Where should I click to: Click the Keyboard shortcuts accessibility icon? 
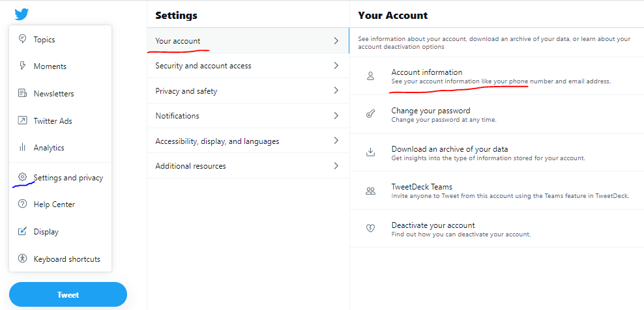[x=22, y=259]
